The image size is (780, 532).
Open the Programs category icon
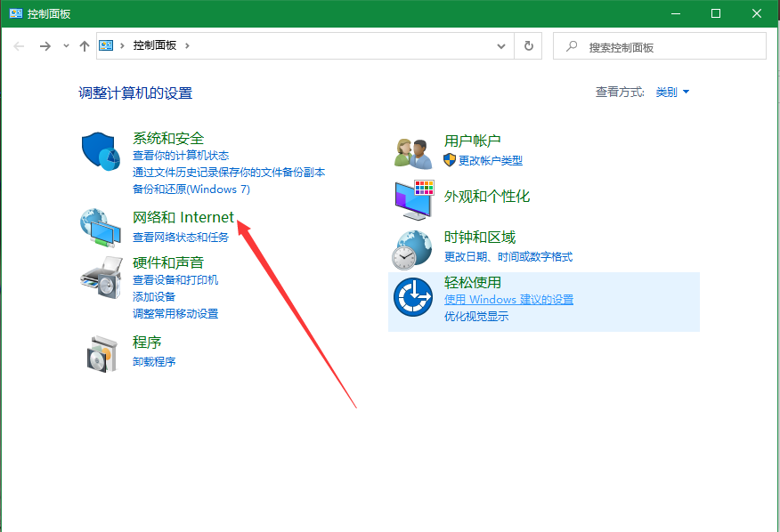[101, 353]
